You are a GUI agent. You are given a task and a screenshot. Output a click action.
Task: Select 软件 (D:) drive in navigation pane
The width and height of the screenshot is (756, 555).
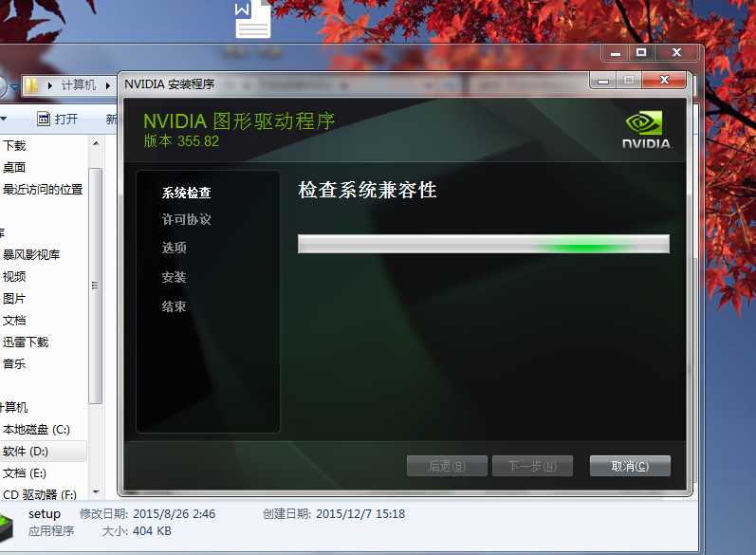point(26,452)
